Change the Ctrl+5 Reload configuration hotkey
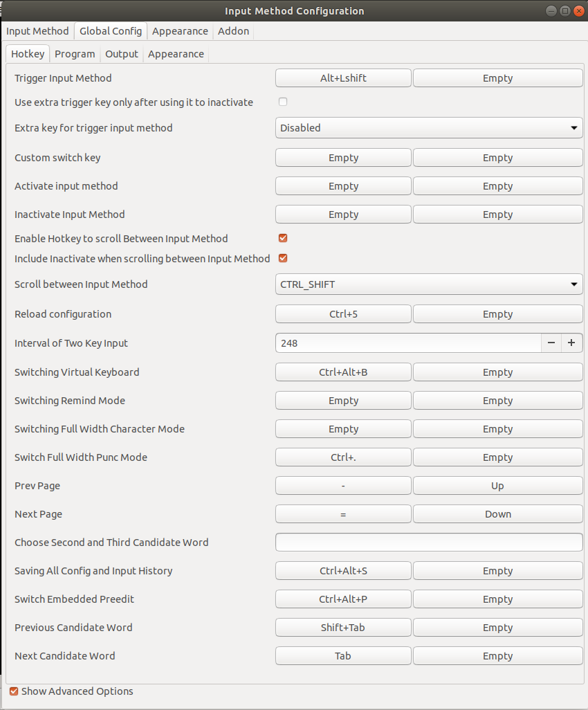Screen dimensions: 588x710 tap(343, 313)
